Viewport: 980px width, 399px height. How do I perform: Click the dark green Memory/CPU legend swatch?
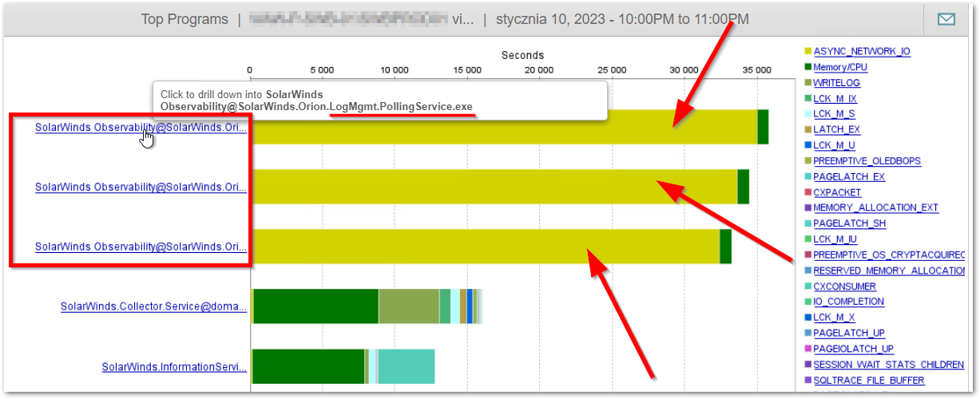click(808, 67)
